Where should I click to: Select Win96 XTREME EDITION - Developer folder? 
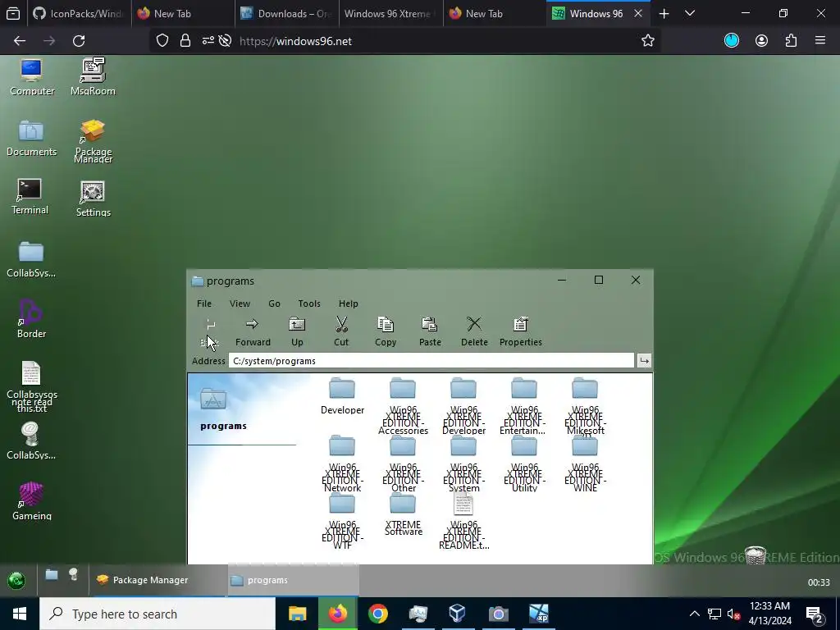coord(463,405)
